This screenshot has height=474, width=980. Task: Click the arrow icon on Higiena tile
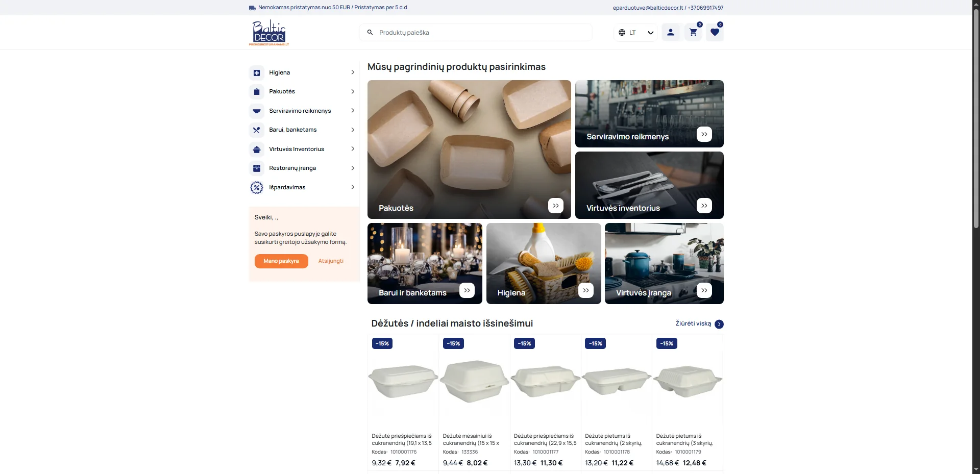(585, 290)
